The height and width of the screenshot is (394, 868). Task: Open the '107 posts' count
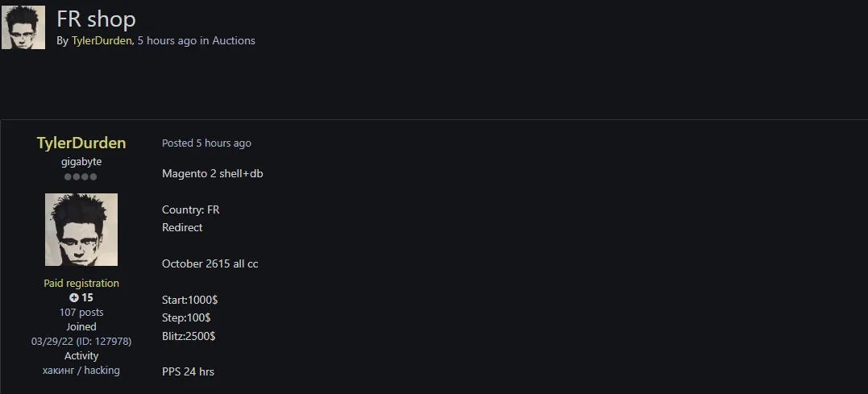(x=81, y=313)
